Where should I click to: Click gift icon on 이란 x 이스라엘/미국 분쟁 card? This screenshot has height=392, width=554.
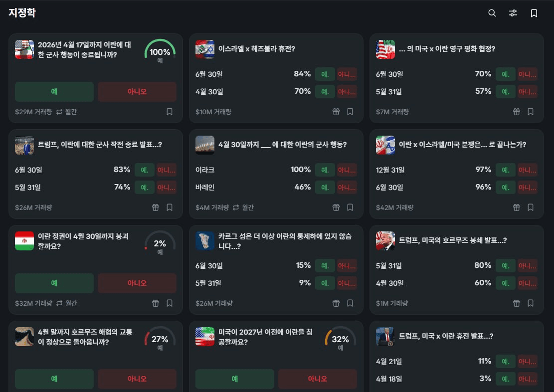click(x=517, y=207)
